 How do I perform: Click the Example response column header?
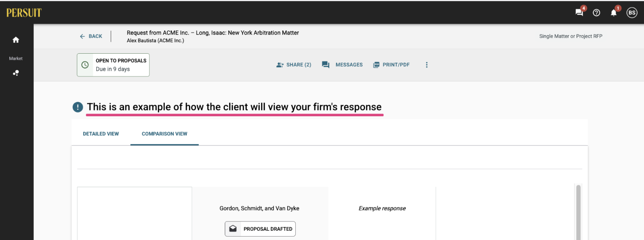382,208
